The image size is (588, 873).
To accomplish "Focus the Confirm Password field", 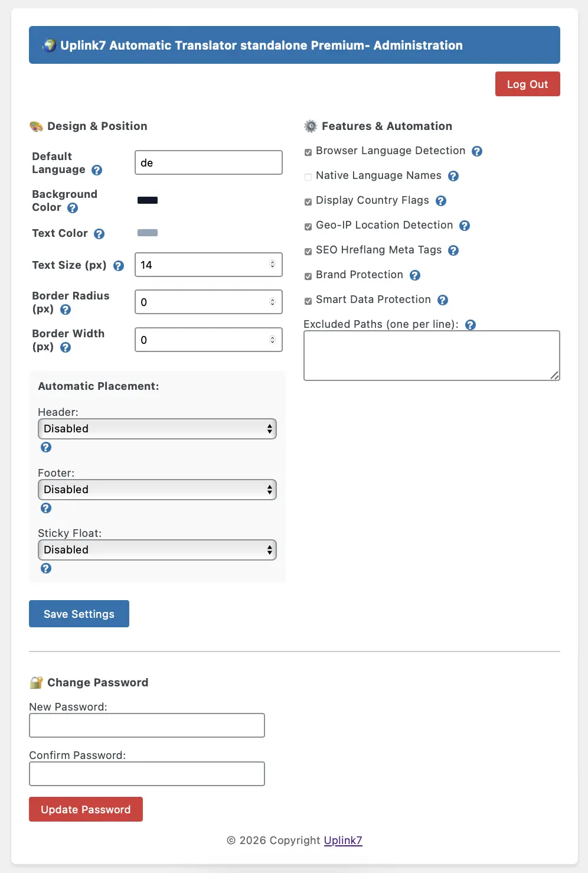I will point(147,774).
